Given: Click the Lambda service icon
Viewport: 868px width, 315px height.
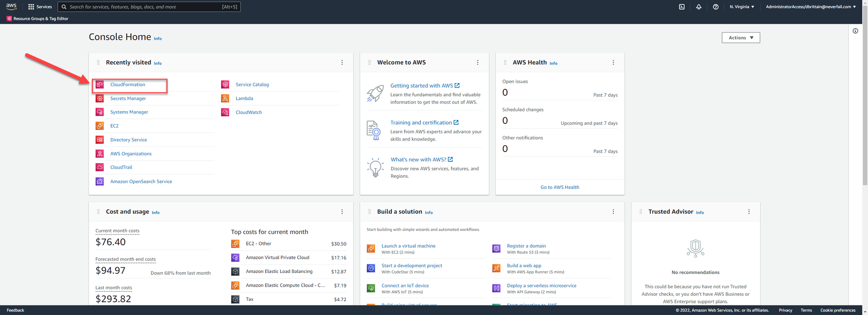Looking at the screenshot, I should (225, 98).
